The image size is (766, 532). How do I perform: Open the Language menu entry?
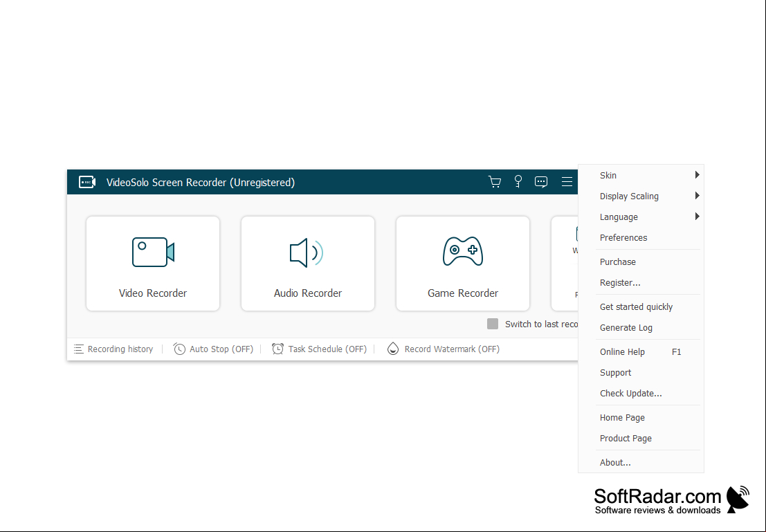click(641, 217)
